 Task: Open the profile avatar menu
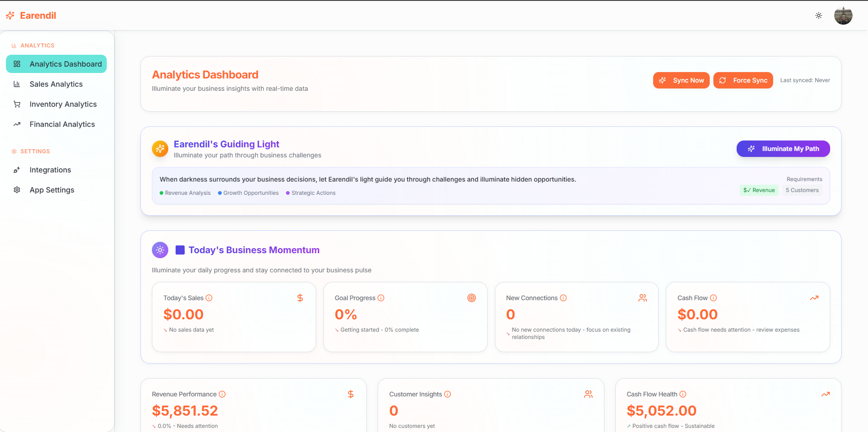(x=843, y=15)
